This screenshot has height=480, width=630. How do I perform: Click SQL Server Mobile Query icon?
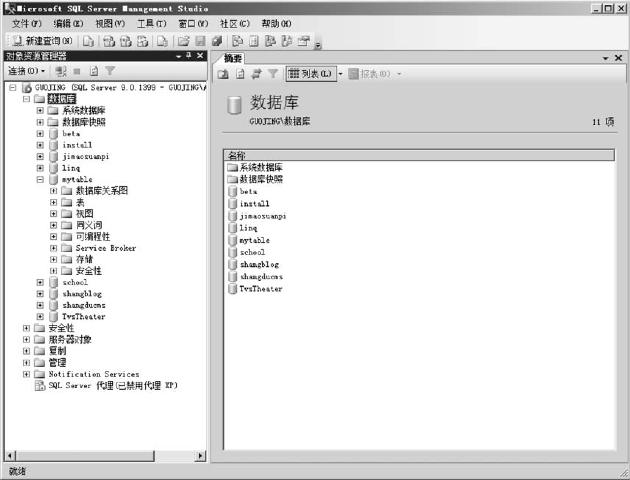162,41
